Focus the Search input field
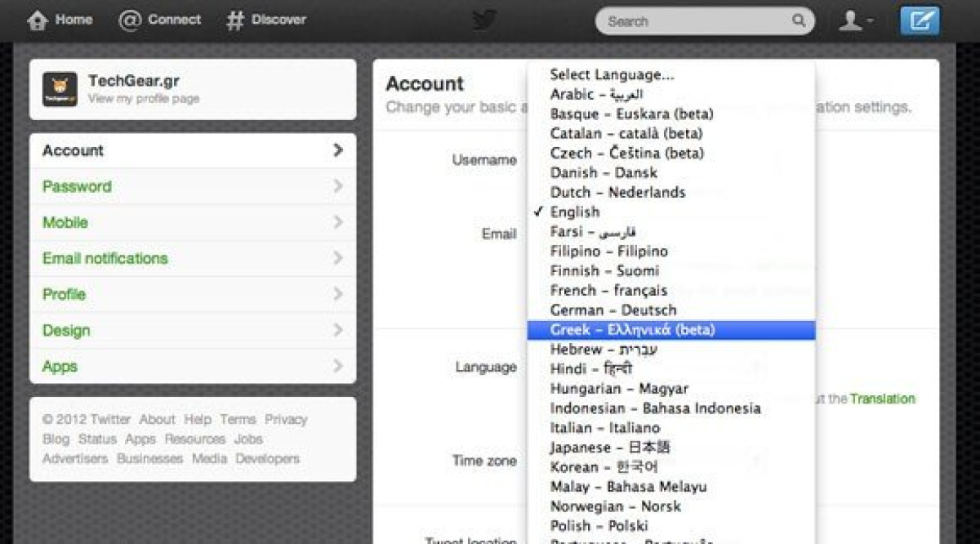 [696, 21]
